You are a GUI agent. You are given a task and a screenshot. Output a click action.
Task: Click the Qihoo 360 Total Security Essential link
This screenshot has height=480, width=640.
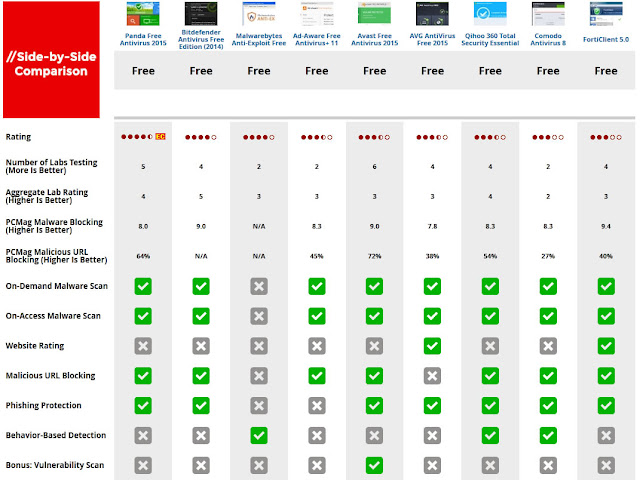(x=490, y=39)
